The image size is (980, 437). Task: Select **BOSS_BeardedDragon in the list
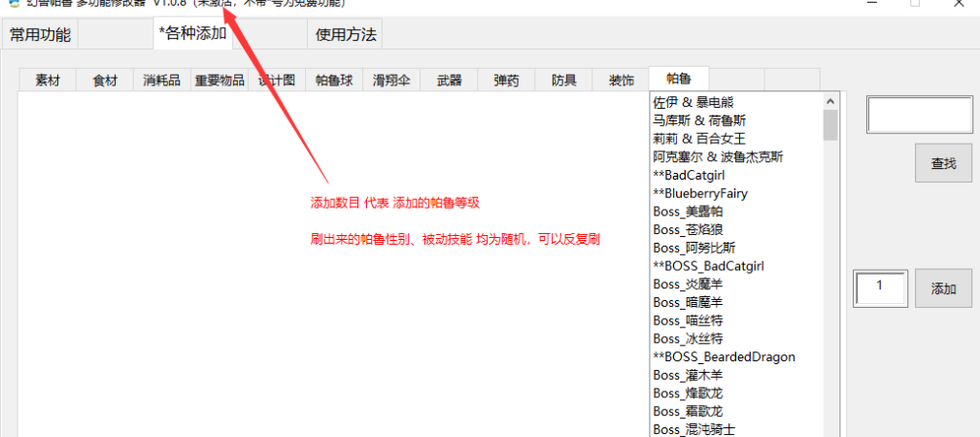coord(724,356)
